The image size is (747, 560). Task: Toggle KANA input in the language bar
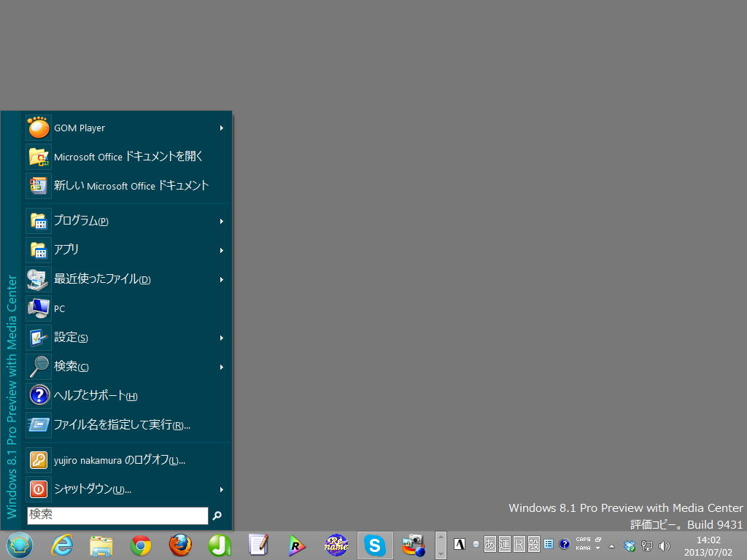(583, 548)
